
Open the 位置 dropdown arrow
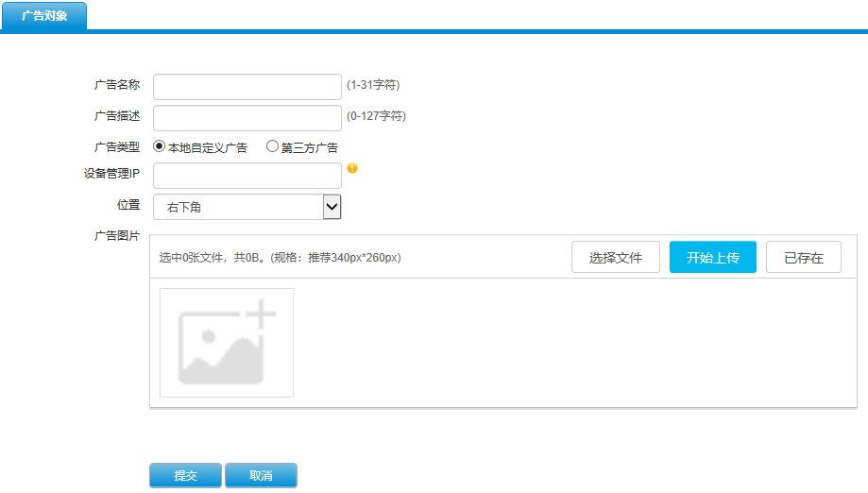pos(332,207)
